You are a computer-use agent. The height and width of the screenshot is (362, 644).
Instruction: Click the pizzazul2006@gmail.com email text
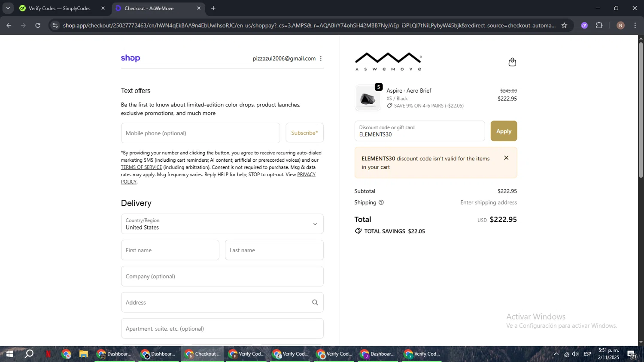click(284, 58)
